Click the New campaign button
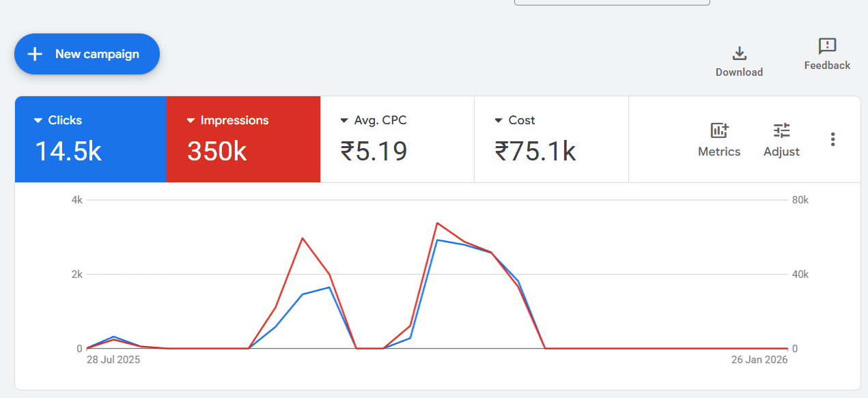868x398 pixels. [x=87, y=54]
